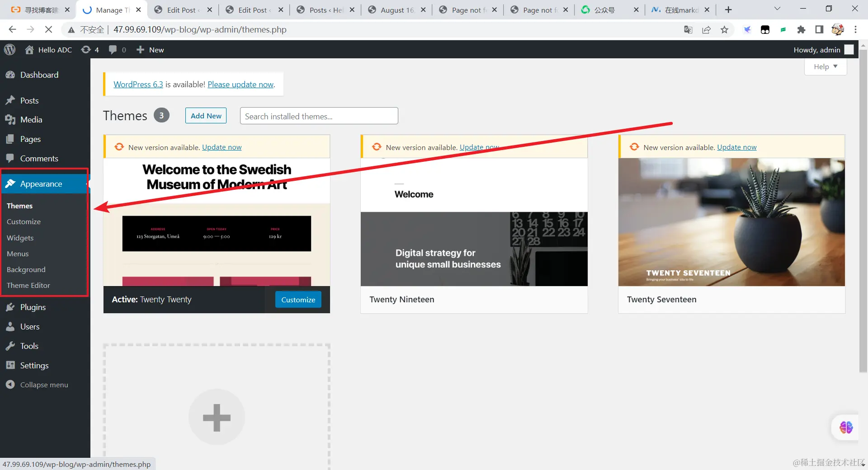The height and width of the screenshot is (470, 868).
Task: Open Tools menu in sidebar
Action: pyautogui.click(x=29, y=346)
